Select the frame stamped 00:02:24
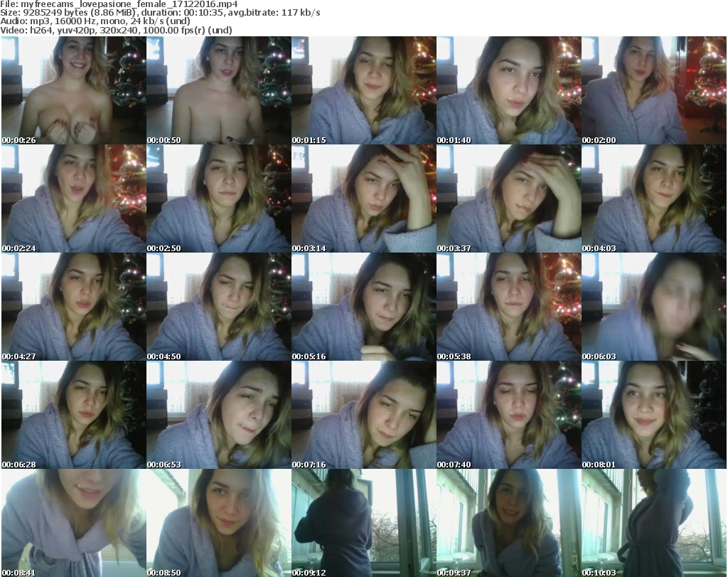Screen dimensions: 728x577 pos(73,198)
